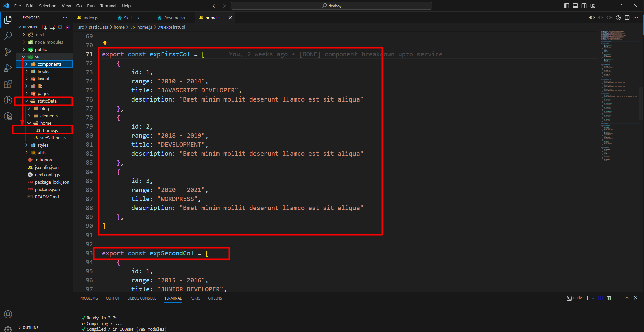The width and height of the screenshot is (644, 332).
Task: Open the Search view in activity bar
Action: click(8, 36)
